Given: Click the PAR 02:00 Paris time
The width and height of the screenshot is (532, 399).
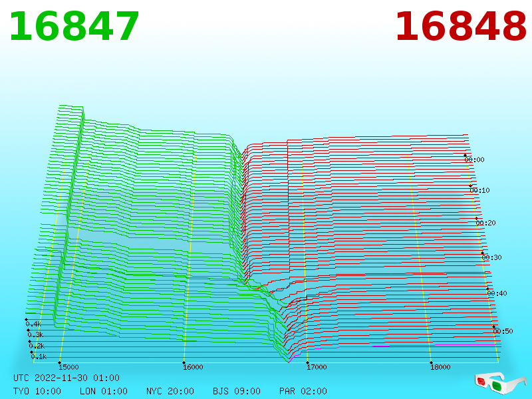Looking at the screenshot, I should tap(303, 391).
